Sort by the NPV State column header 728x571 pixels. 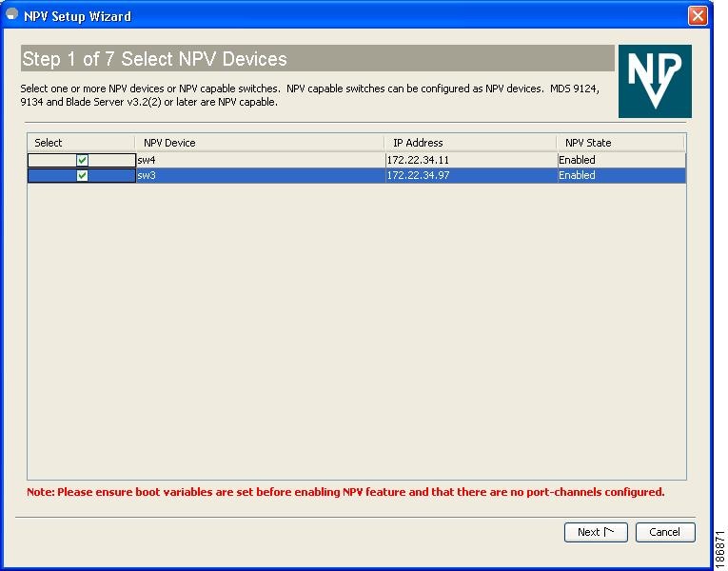click(620, 143)
